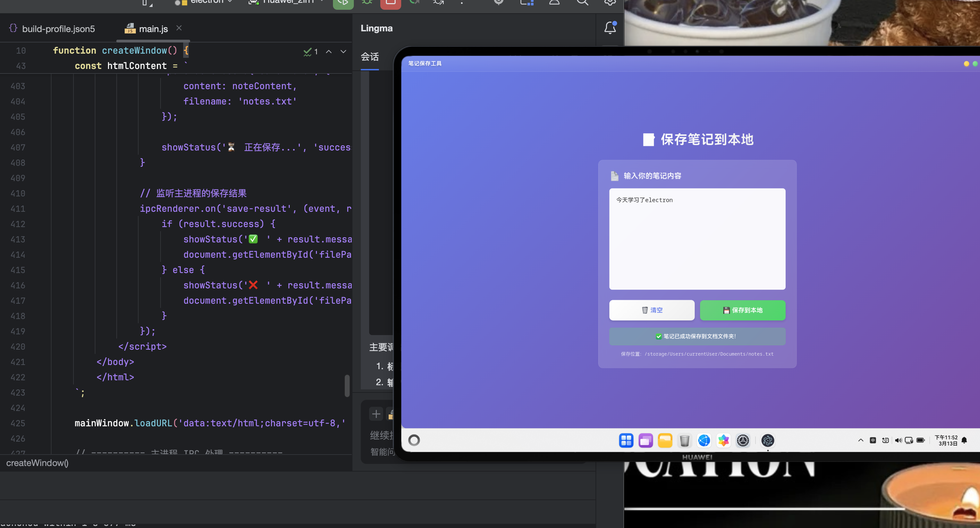This screenshot has height=528, width=980.
Task: Close the main.js editor tab
Action: point(179,28)
